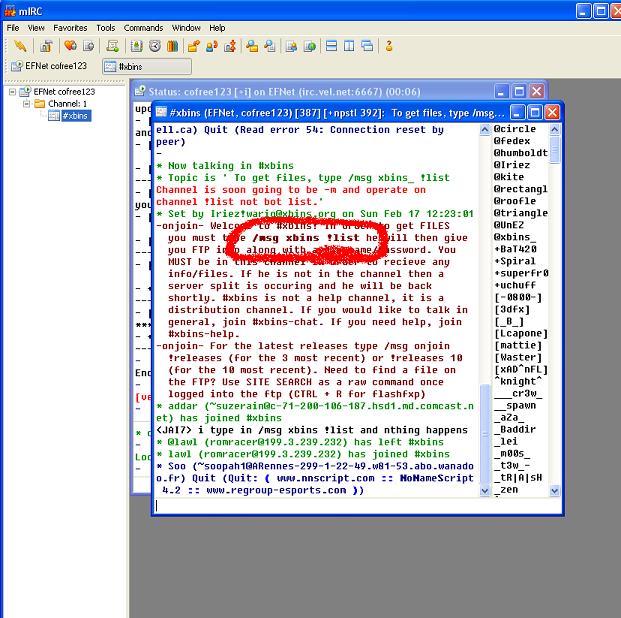Viewport: 621px width, 618px height.
Task: Click nick list scroll down arrow
Action: [x=555, y=491]
